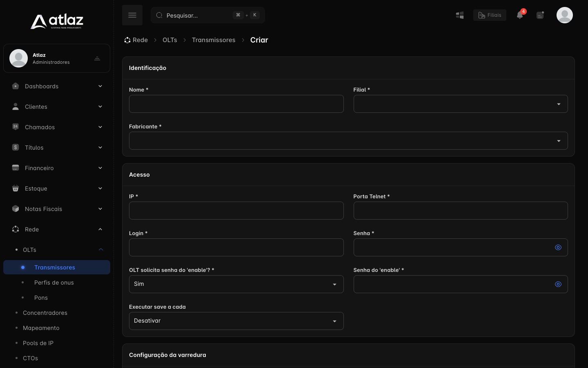Change the Executar save a cada dropdown
This screenshot has width=588, height=368.
236,321
